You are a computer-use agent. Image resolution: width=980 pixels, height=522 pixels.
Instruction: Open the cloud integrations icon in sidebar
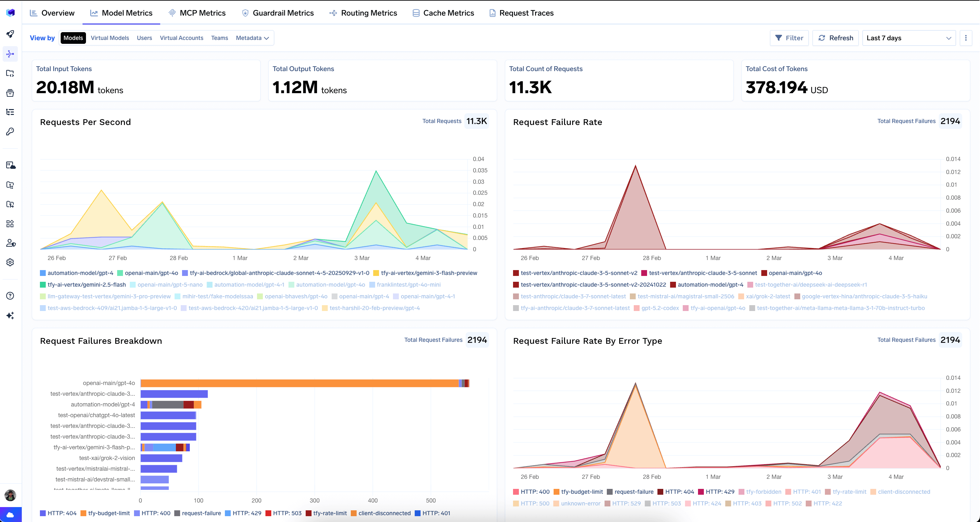pos(10,165)
